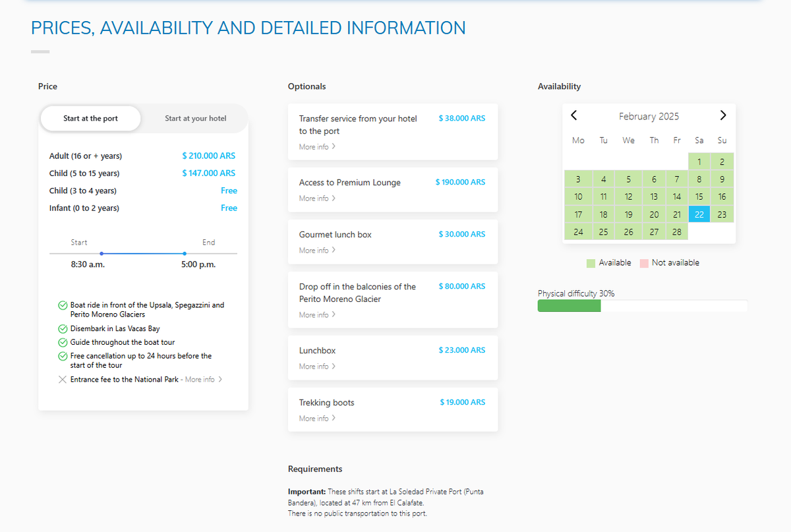This screenshot has width=791, height=532.
Task: Click check icon beside guide item
Action: 63,342
